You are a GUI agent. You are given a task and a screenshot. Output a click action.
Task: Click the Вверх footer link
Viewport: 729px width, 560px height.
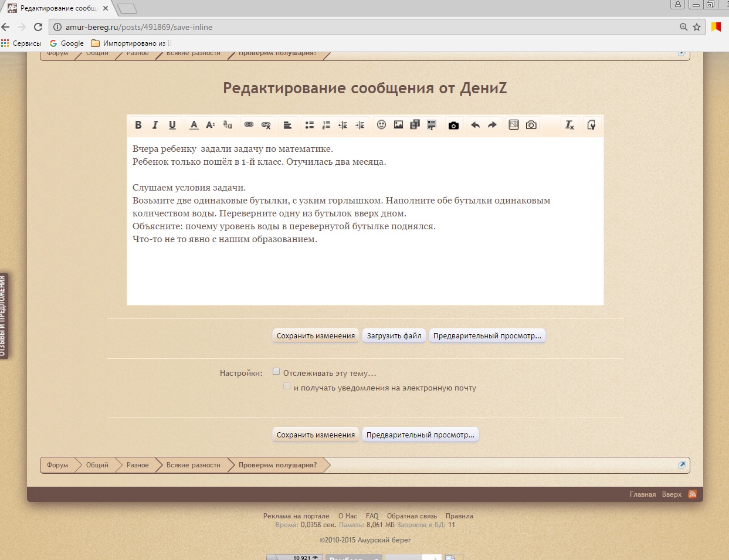[x=672, y=494]
